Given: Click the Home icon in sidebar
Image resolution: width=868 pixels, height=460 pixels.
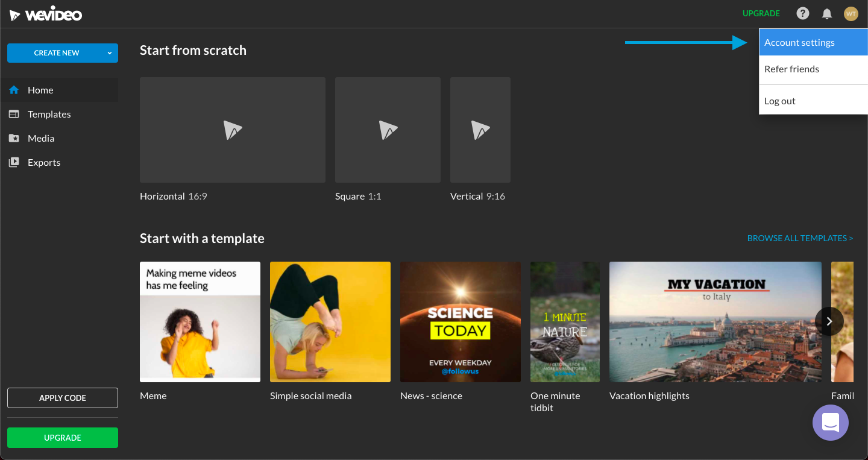Looking at the screenshot, I should pyautogui.click(x=14, y=90).
